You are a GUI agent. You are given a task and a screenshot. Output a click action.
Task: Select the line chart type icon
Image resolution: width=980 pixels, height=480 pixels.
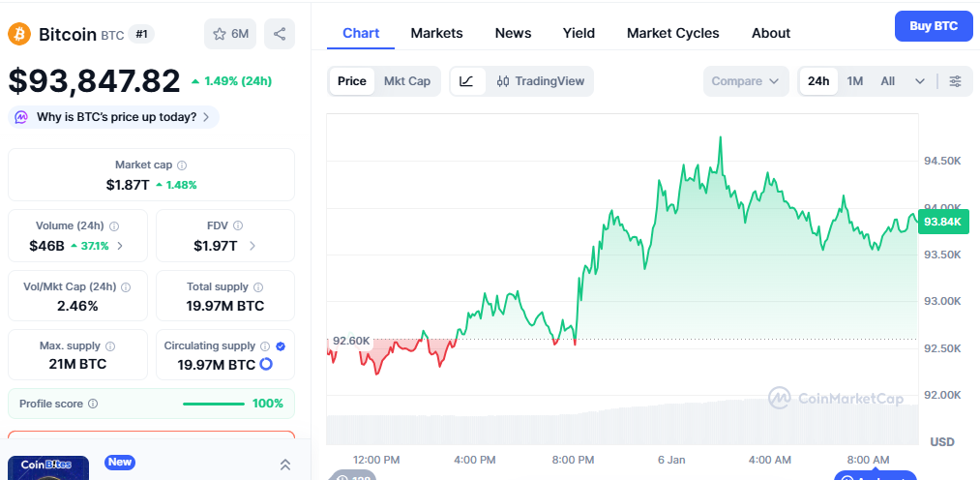point(467,81)
